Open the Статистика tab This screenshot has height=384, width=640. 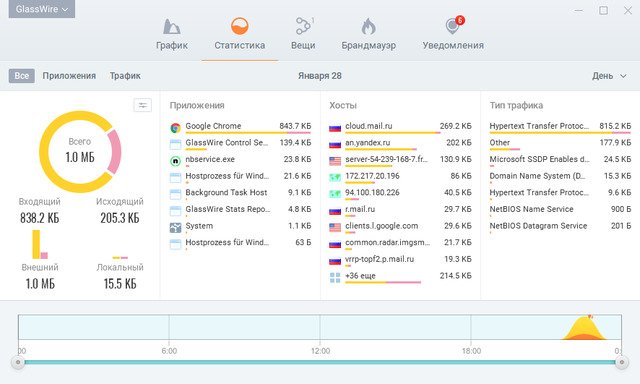(x=240, y=35)
